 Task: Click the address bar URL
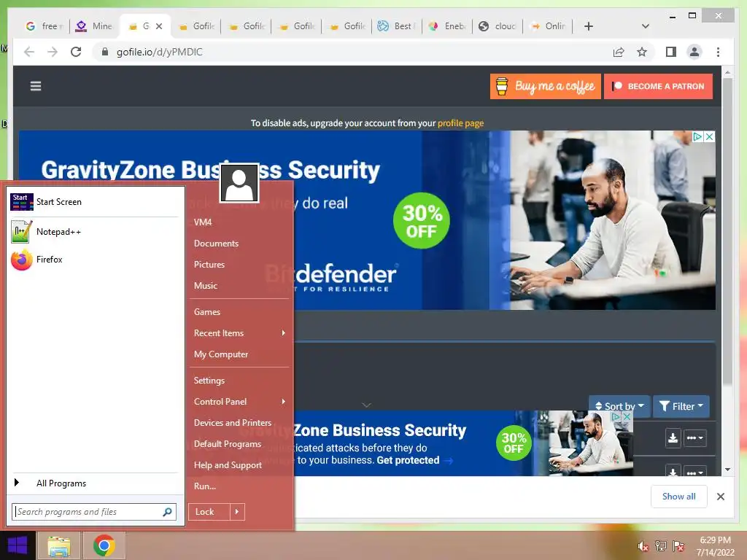pos(159,52)
